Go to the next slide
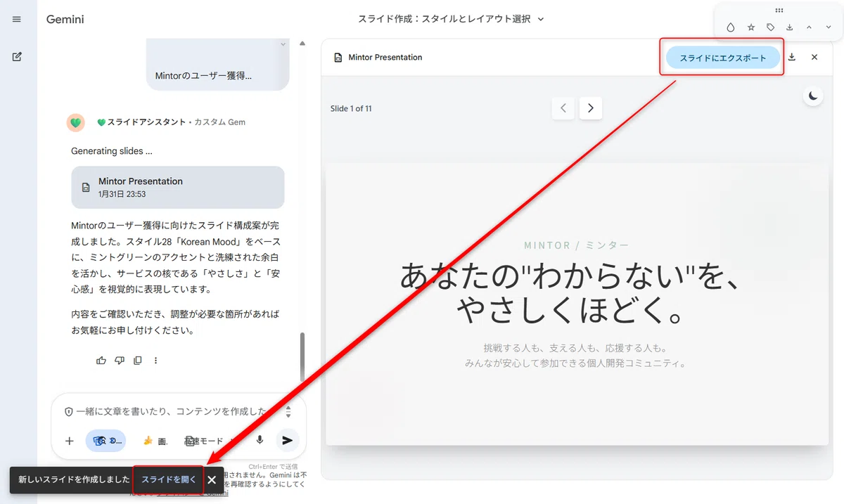Viewport: 844px width, 504px height. (591, 108)
